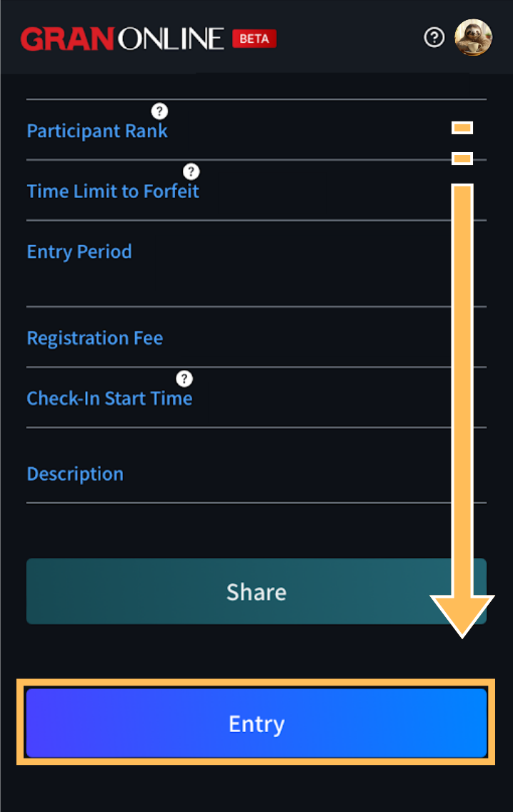Click the upper small orange rectangle marker
Image resolution: width=513 pixels, height=812 pixels.
[462, 127]
